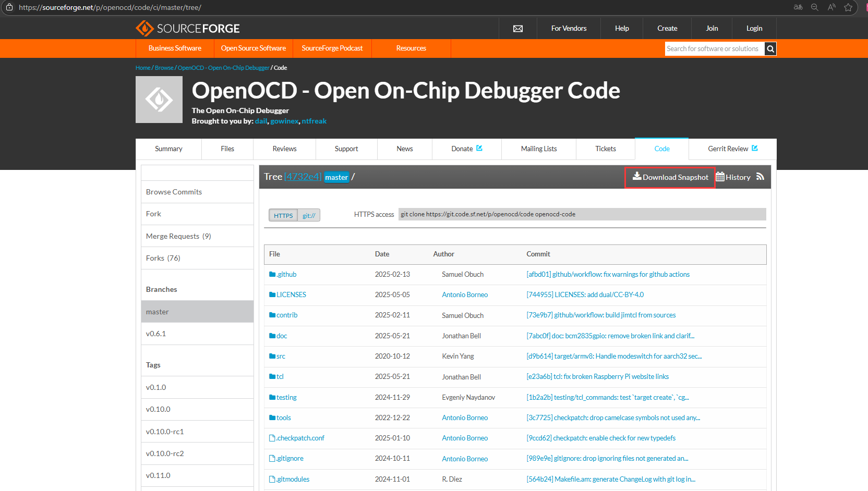The width and height of the screenshot is (868, 491).
Task: Click For Vendors in top bar
Action: [569, 28]
